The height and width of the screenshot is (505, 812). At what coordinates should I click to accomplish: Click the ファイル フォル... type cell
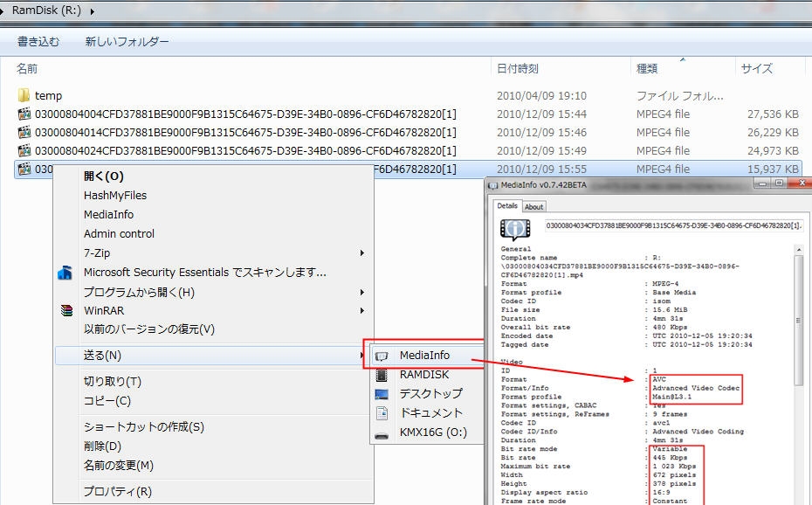(x=679, y=96)
